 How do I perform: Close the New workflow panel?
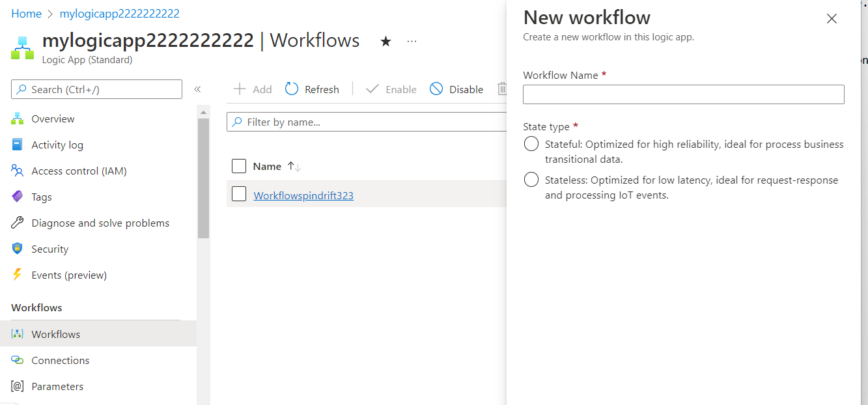pos(832,19)
